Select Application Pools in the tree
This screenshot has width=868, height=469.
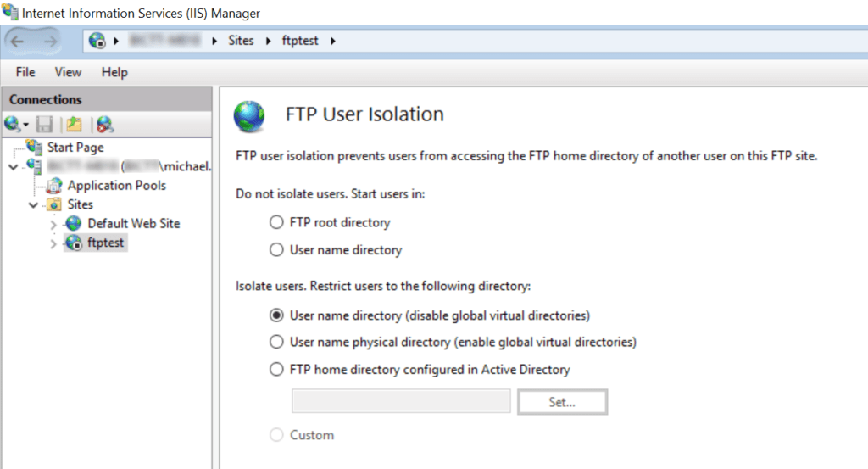click(117, 186)
